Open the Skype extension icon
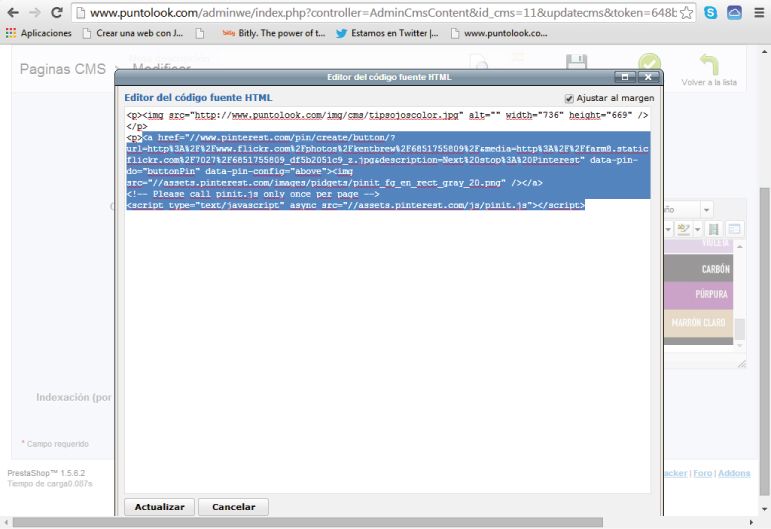This screenshot has height=529, width=771. 711,13
